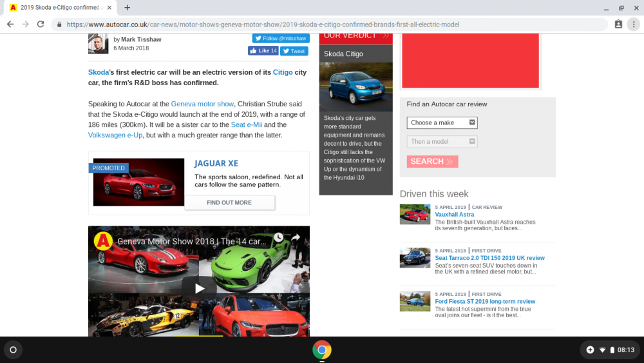The width and height of the screenshot is (644, 363).
Task: Open the clock showing 08:13
Action: [x=626, y=350]
